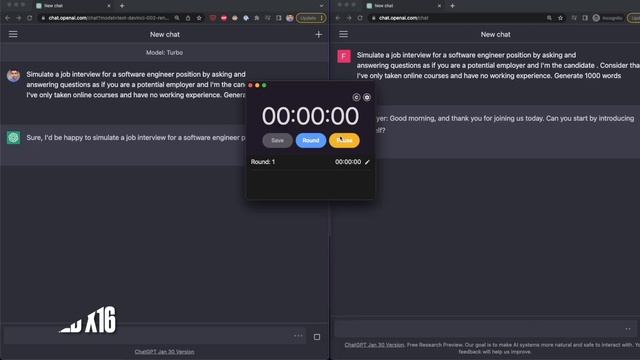Click zoom magnifier icon in right address bar

549,18
